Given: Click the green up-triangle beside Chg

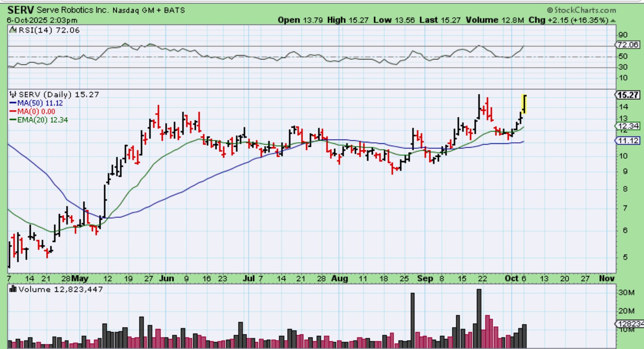Looking at the screenshot, I should pyautogui.click(x=613, y=20).
